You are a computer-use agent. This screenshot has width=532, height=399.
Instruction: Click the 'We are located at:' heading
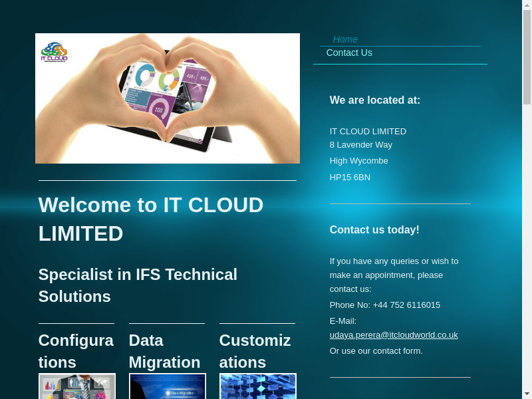click(375, 100)
